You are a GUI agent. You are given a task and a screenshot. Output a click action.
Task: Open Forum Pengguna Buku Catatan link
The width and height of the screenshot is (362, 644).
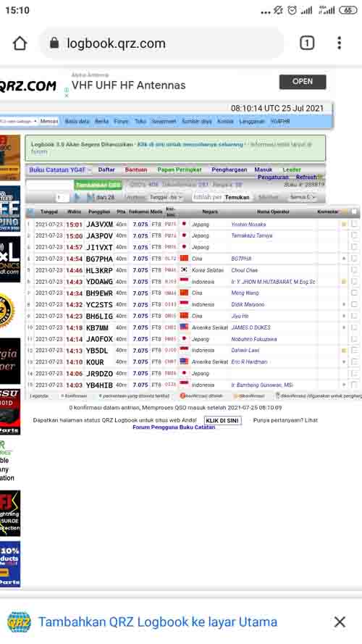(x=174, y=427)
